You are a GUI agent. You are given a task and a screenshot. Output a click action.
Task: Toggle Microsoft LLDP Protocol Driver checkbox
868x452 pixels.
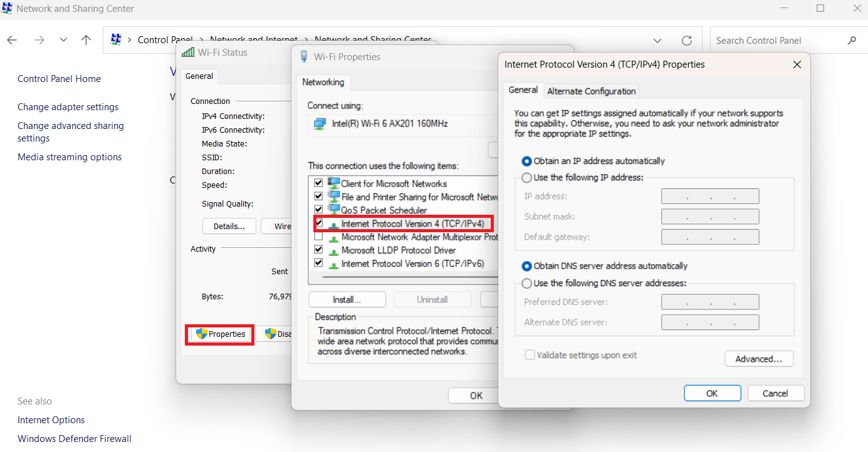[x=318, y=250]
